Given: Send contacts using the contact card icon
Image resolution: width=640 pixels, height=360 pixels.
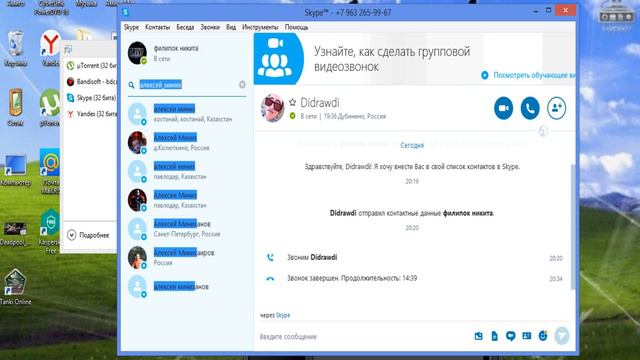Looking at the screenshot, I should (x=527, y=336).
